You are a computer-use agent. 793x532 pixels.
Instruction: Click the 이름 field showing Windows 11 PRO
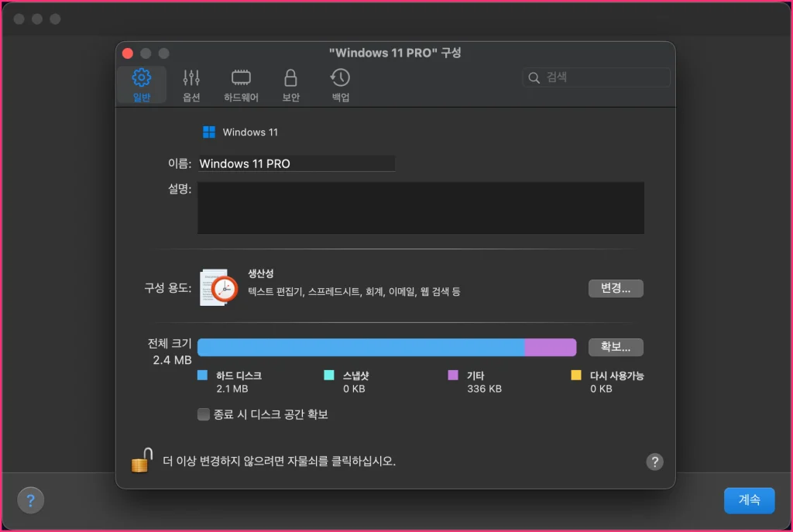coord(297,163)
